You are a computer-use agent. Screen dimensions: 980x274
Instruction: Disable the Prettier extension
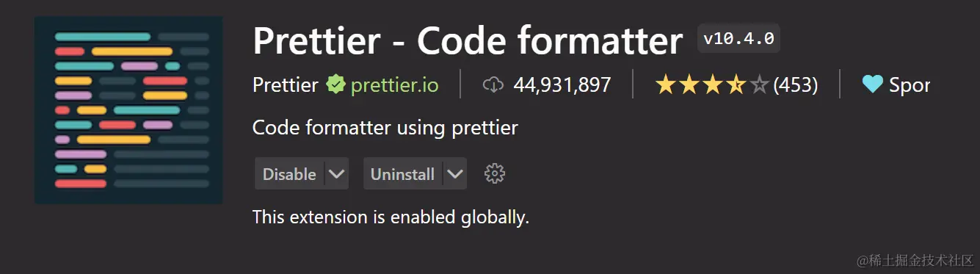coord(289,174)
